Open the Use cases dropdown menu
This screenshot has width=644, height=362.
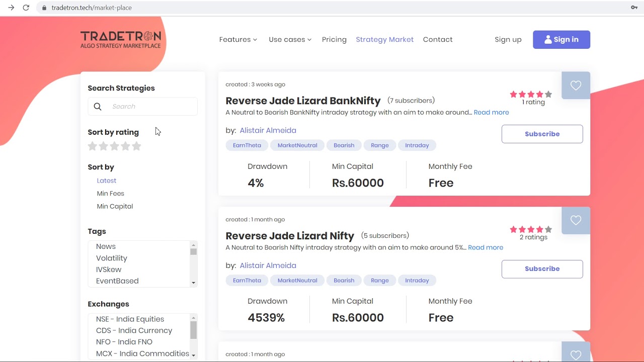pos(290,40)
